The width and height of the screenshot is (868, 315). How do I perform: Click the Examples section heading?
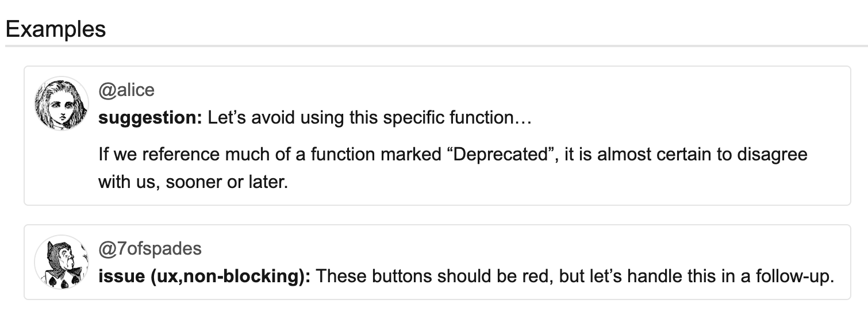56,29
